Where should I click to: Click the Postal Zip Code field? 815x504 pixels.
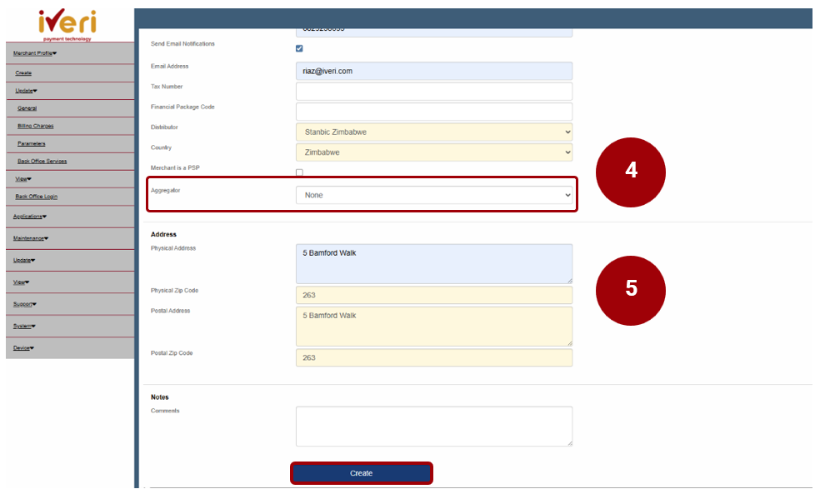point(434,357)
